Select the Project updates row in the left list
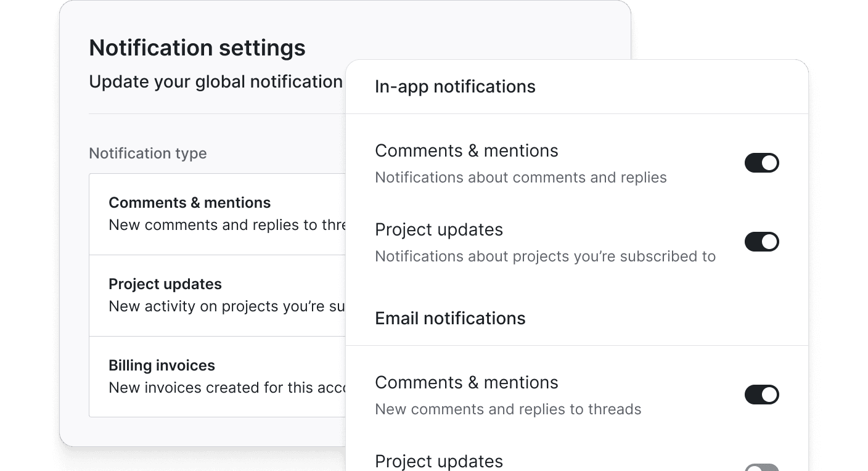 point(165,284)
